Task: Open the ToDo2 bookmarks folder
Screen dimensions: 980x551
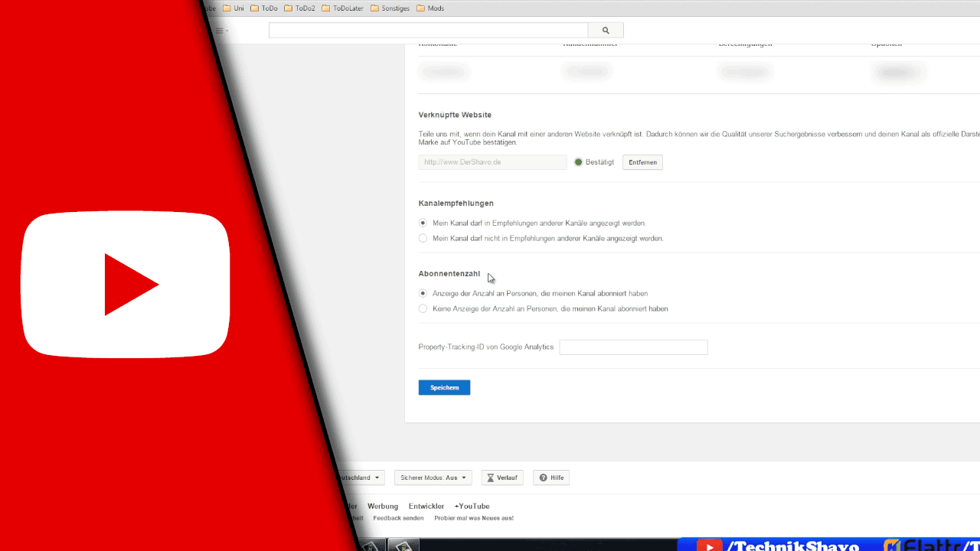Action: [x=299, y=8]
